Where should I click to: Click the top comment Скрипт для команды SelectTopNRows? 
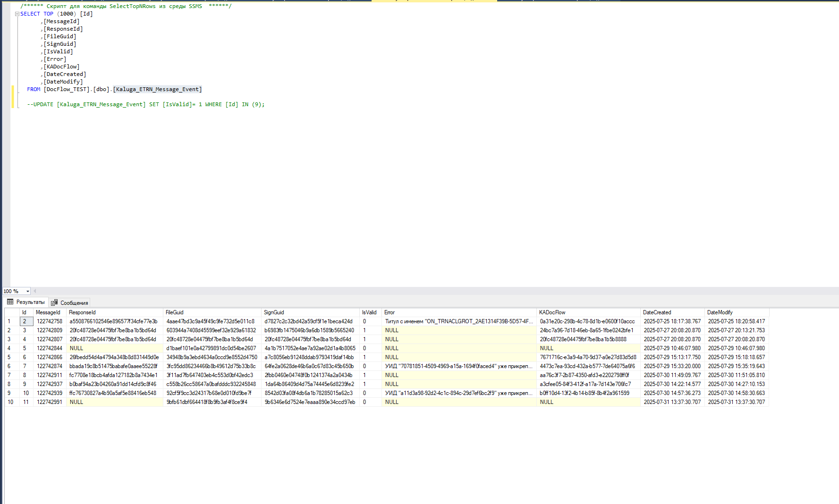[126, 6]
